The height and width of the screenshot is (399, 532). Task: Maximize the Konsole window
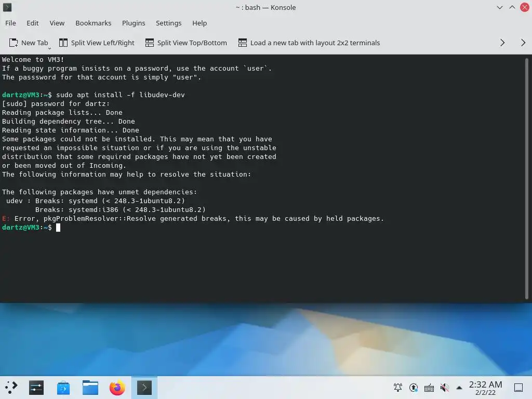pos(512,7)
